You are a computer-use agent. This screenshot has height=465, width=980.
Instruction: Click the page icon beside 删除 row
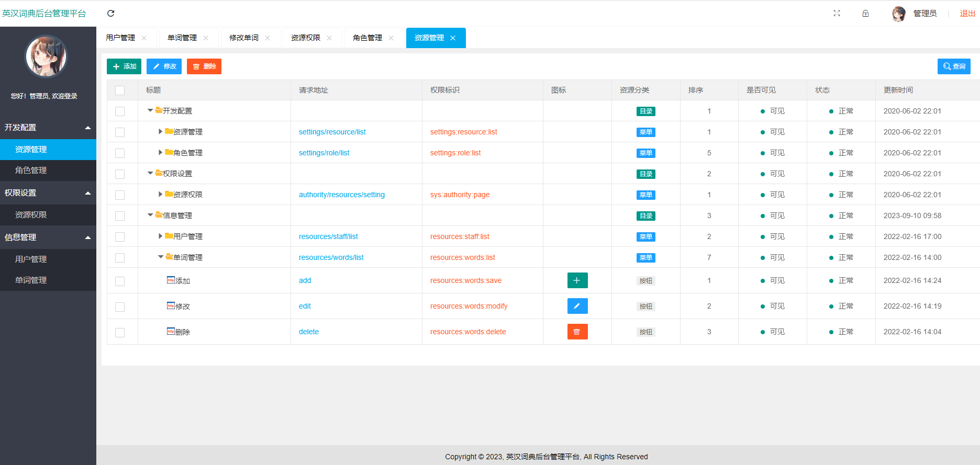tap(171, 331)
